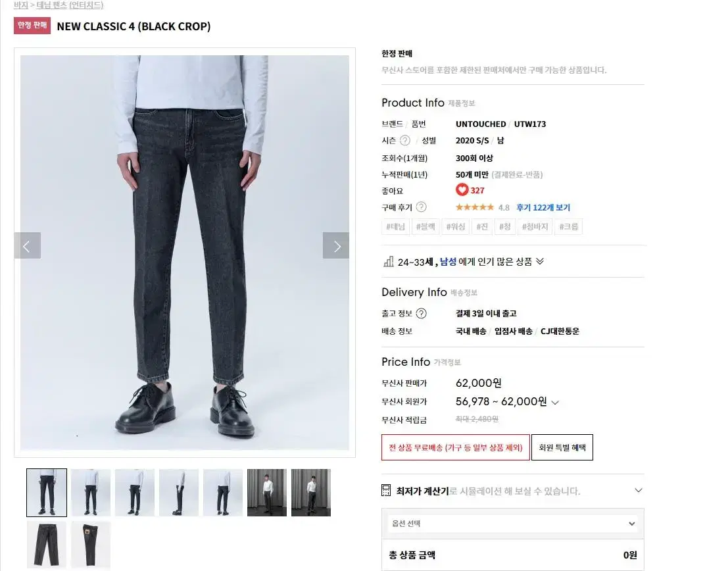Open the 구매 후기 help question mark icon
Viewport: 728px width, 571px height.
(421, 207)
